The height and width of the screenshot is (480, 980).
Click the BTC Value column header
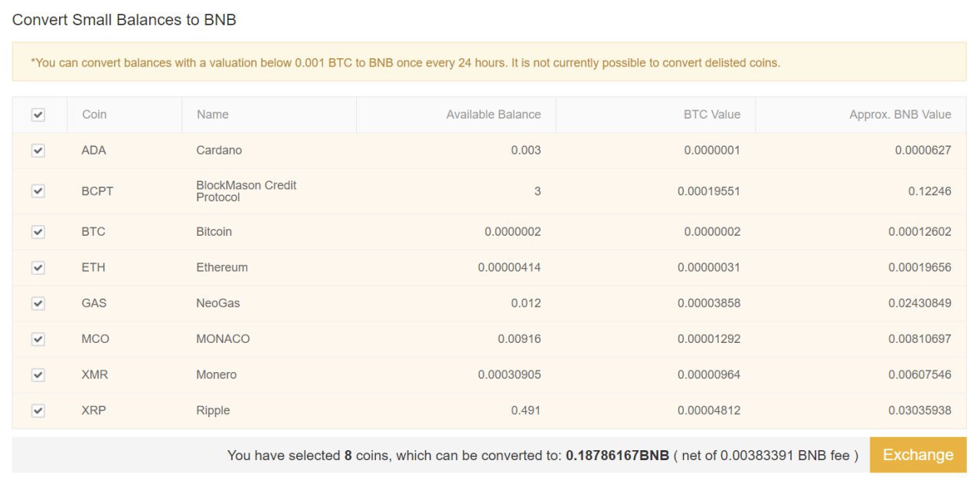(711, 115)
